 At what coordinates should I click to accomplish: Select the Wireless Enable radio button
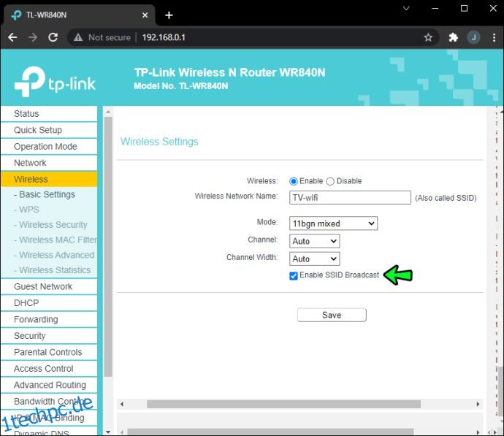click(293, 181)
